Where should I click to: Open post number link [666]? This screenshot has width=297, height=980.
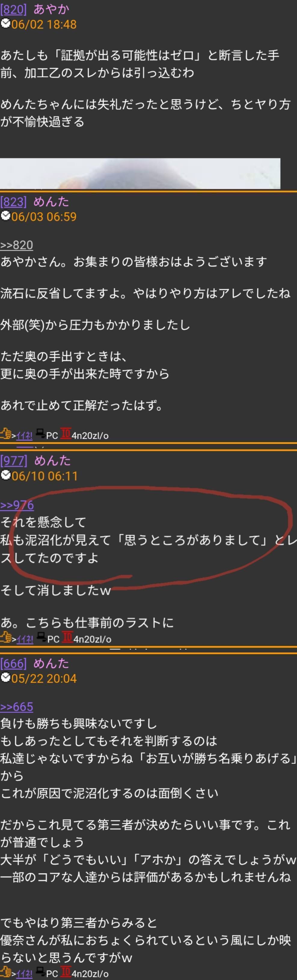14,664
